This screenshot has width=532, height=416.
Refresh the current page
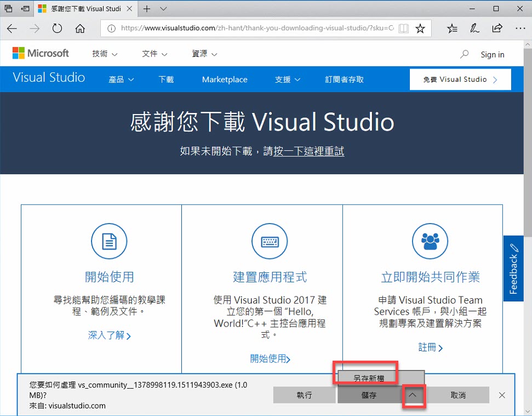coord(57,29)
